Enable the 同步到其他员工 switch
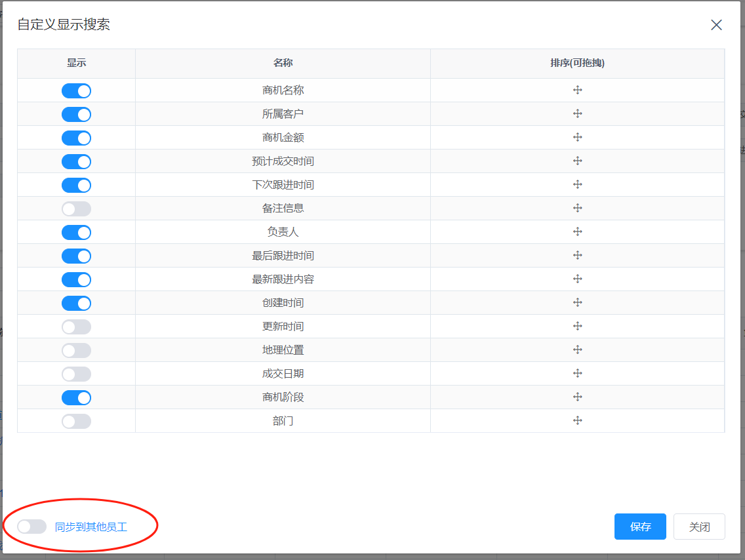Image resolution: width=745 pixels, height=560 pixels. tap(31, 527)
